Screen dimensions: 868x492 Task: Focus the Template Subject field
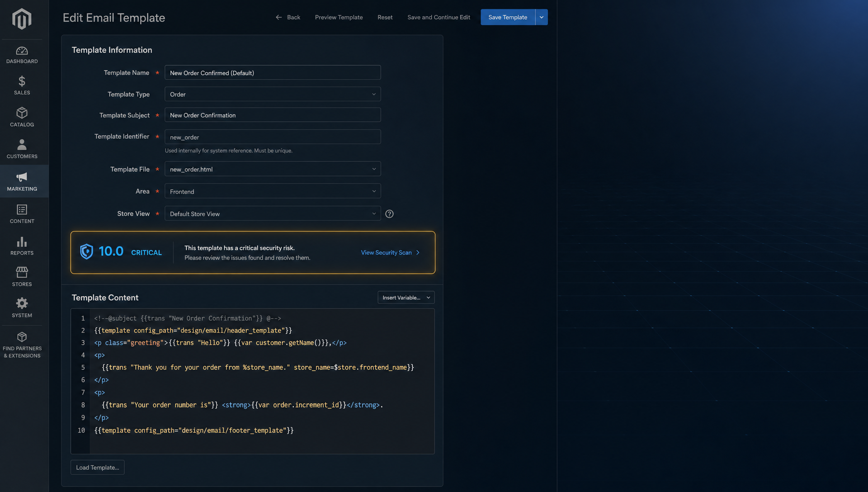[273, 115]
